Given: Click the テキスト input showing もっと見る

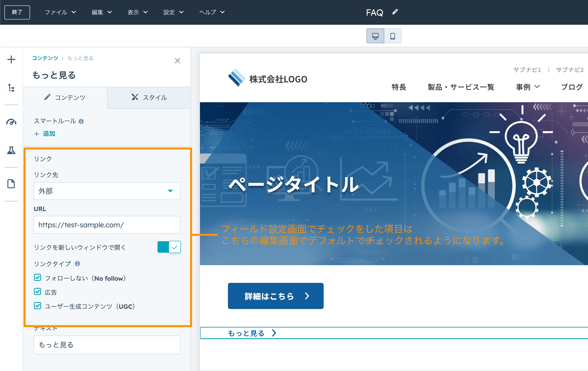Looking at the screenshot, I should tap(107, 345).
